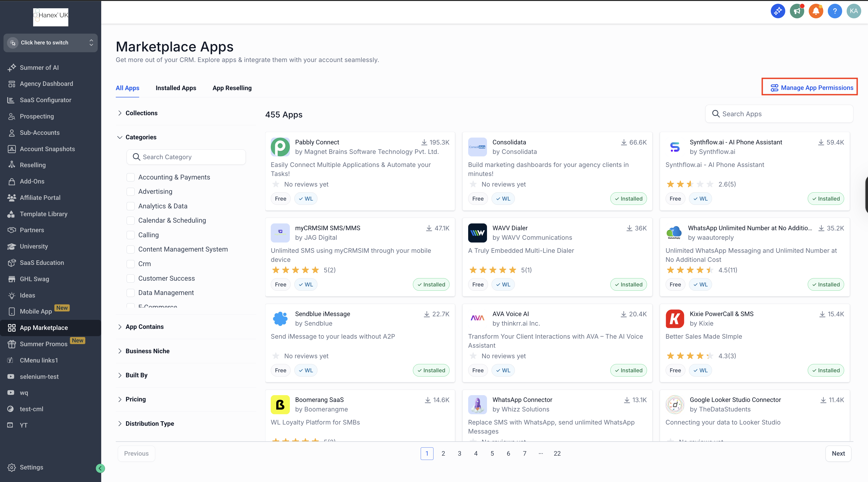Click the blue help question-mark icon
This screenshot has width=868, height=482.
point(835,11)
